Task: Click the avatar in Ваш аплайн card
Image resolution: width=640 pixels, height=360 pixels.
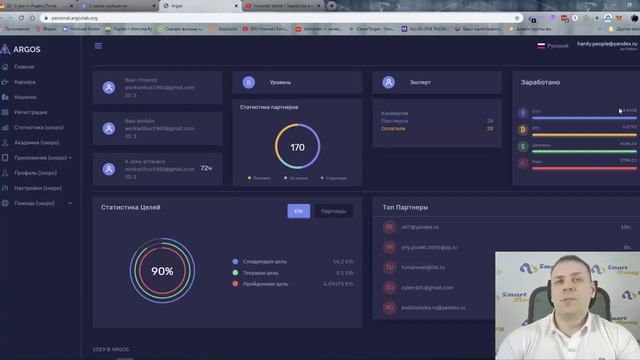Action: tap(109, 129)
